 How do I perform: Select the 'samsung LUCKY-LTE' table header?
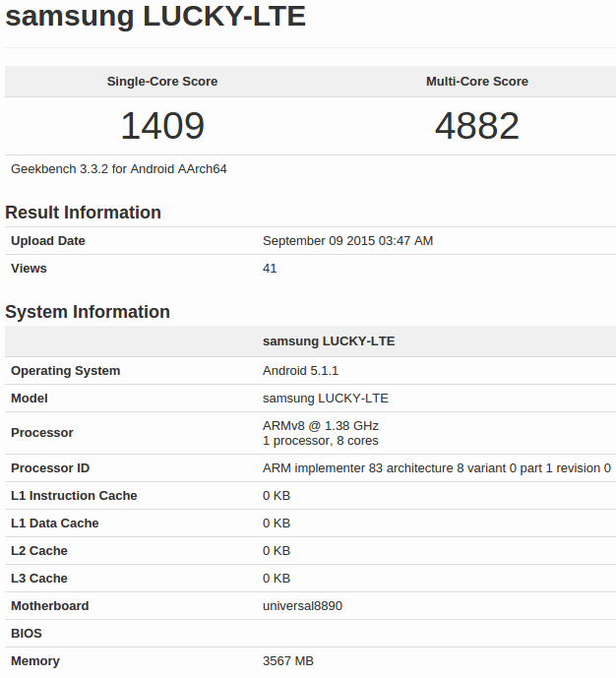tap(329, 341)
